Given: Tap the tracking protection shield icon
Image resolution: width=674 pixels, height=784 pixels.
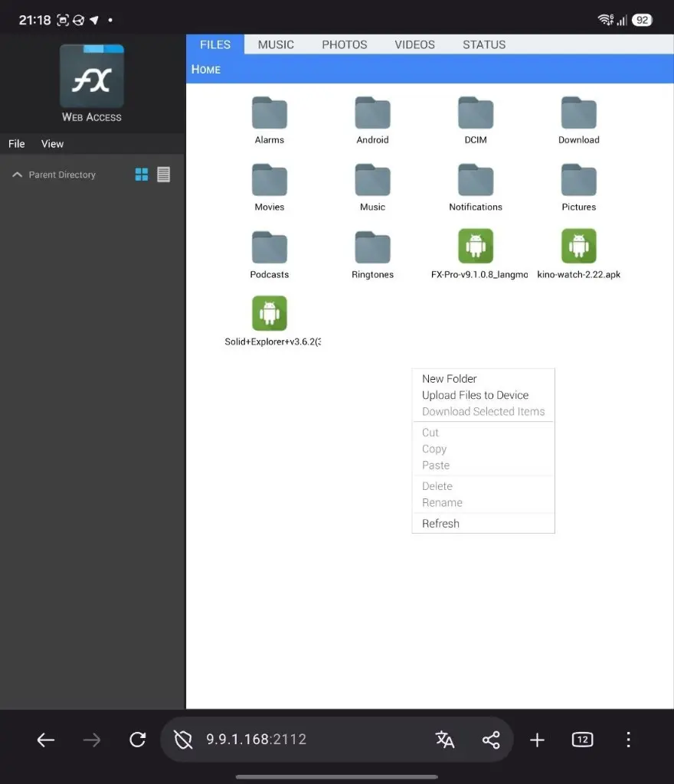Looking at the screenshot, I should 183,740.
